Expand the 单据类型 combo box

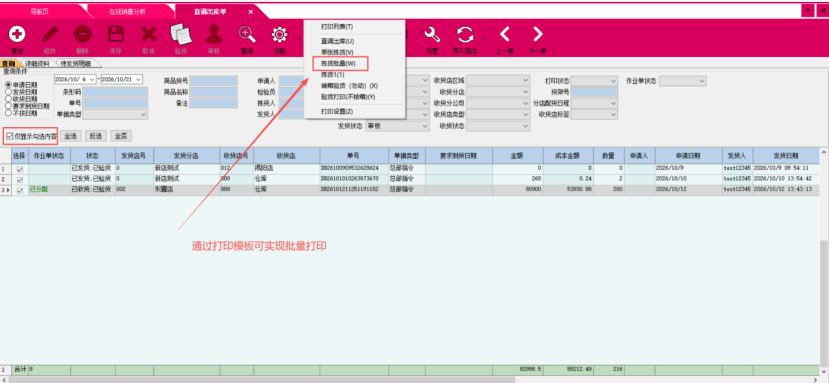click(x=143, y=114)
